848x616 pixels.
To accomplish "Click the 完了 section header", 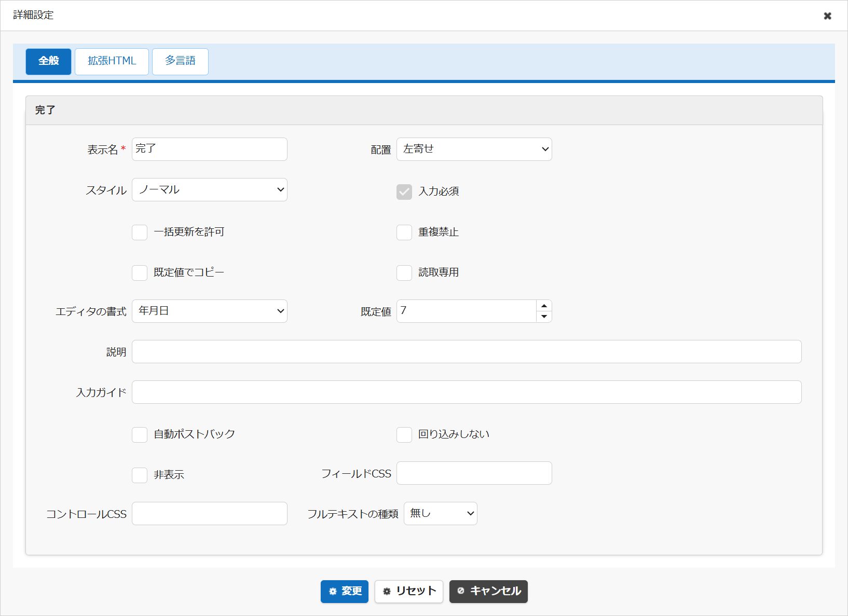I will click(x=424, y=111).
